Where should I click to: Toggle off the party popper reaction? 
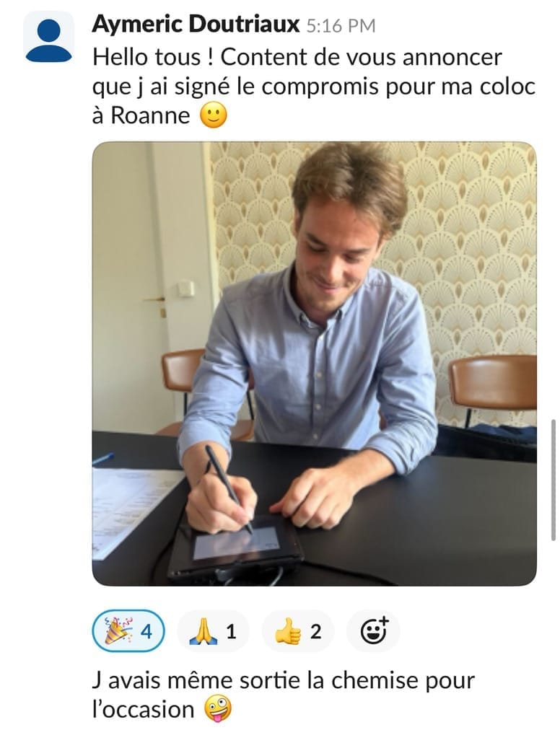point(128,631)
